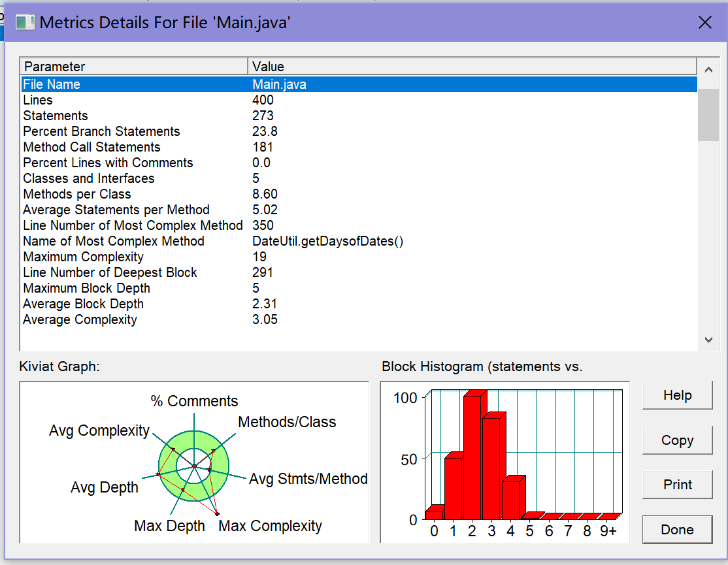Viewport: 728px width, 565px height.
Task: Click the % Comments label in Kiviat graph
Action: (194, 401)
